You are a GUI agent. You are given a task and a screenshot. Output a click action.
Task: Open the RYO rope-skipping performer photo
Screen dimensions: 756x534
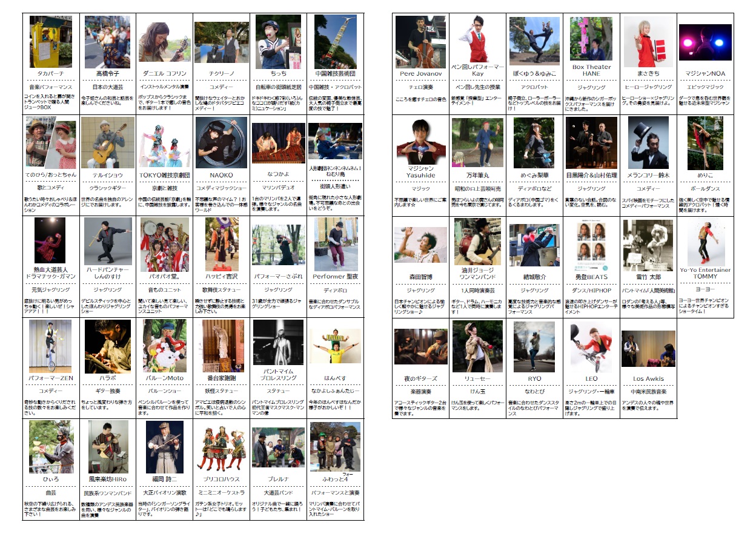[534, 347]
